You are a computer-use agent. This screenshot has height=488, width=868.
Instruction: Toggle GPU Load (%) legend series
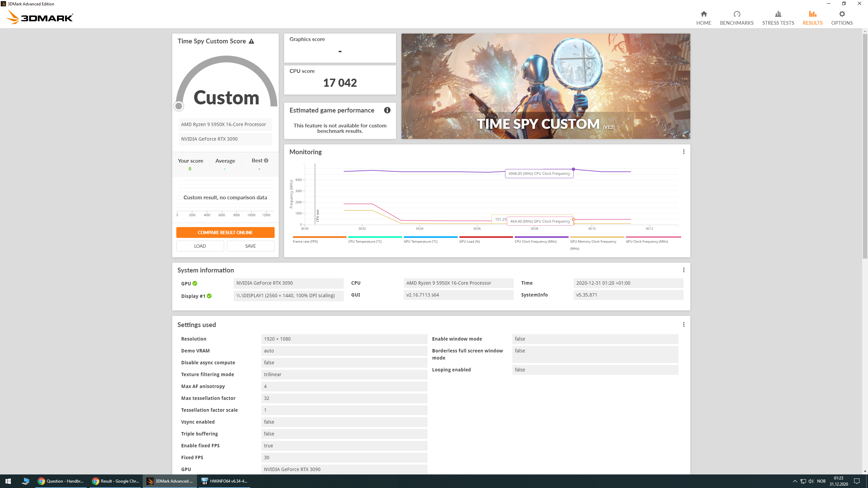(486, 240)
